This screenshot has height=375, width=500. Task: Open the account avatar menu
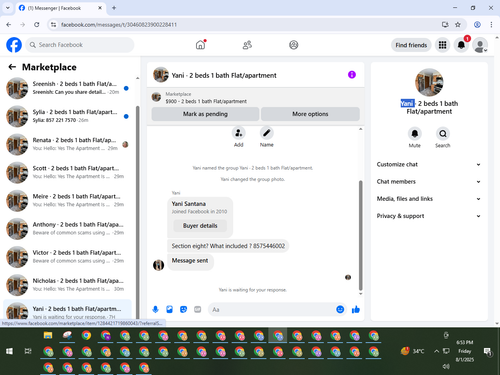tap(480, 45)
